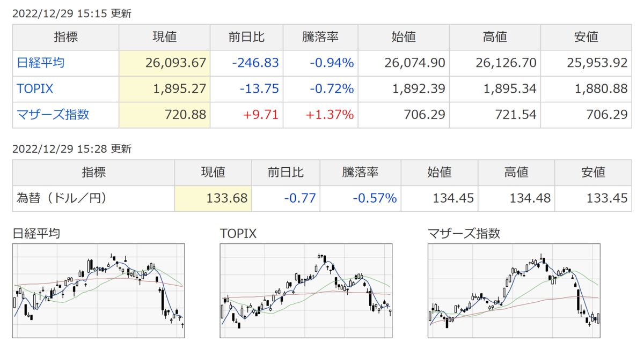644x350 pixels.
Task: Click the TOPIX change -13.75
Action: 259,88
